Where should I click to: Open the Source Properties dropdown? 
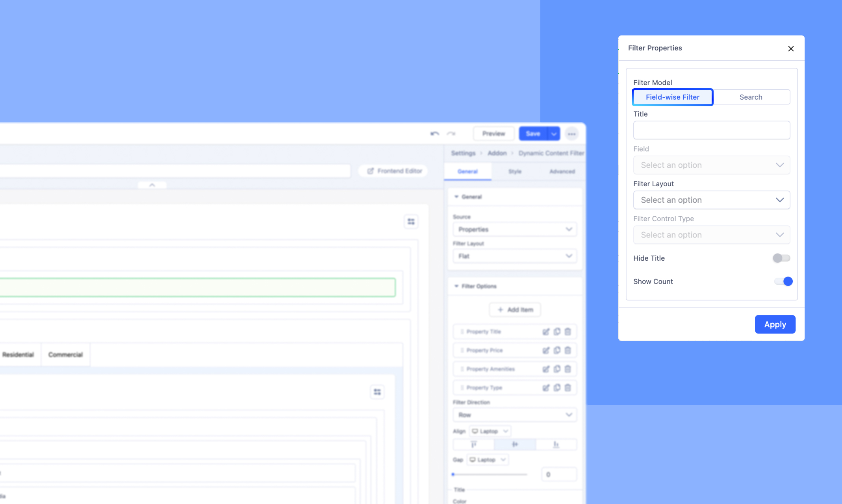(x=515, y=230)
